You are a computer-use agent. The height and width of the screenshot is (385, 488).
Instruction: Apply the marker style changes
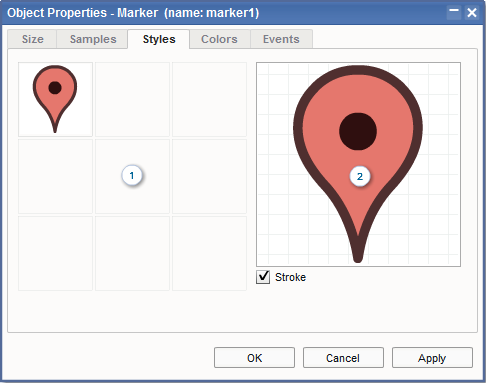tap(432, 358)
